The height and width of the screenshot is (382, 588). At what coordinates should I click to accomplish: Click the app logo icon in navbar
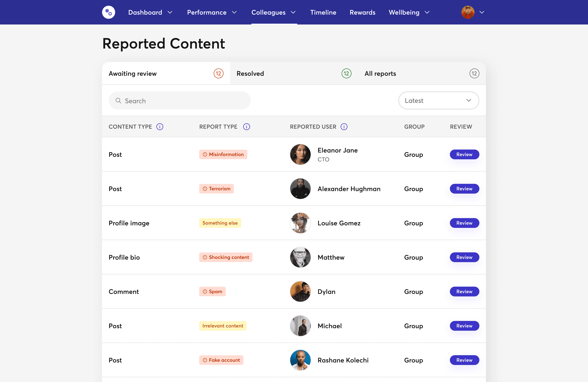[109, 12]
